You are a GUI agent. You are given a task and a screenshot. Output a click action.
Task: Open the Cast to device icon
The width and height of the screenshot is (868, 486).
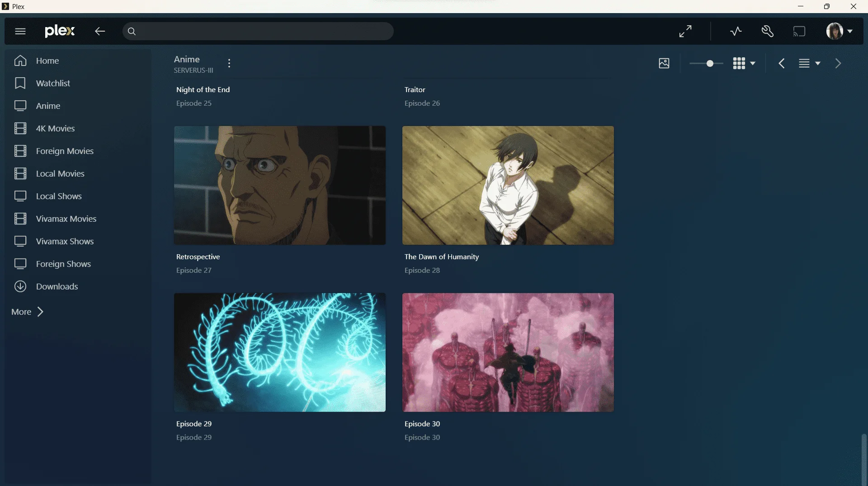(799, 31)
